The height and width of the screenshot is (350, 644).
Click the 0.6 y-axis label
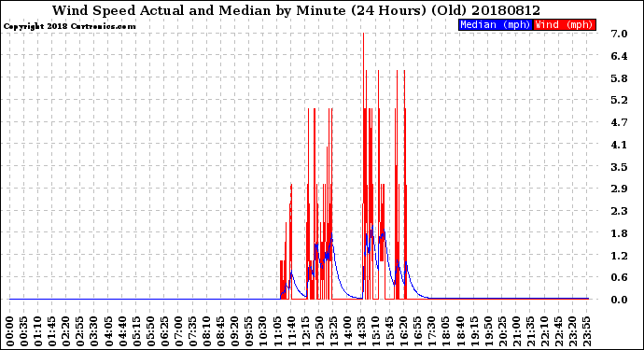[x=619, y=278]
